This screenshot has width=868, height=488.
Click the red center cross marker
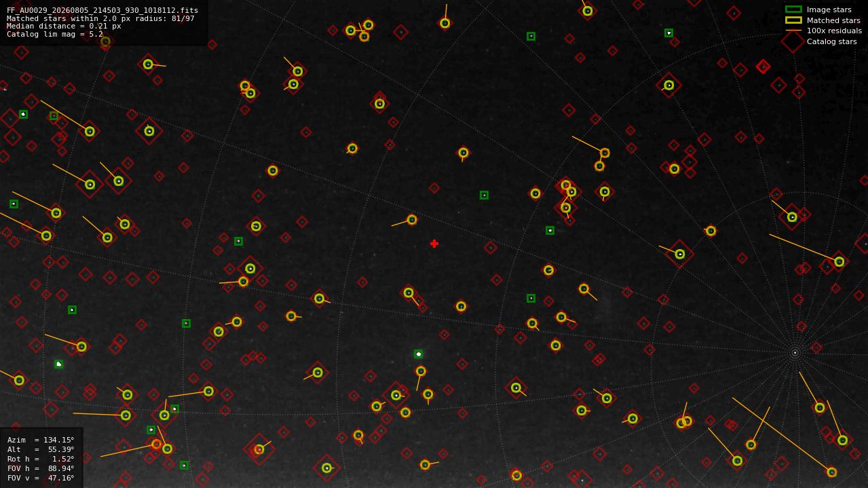coord(434,244)
